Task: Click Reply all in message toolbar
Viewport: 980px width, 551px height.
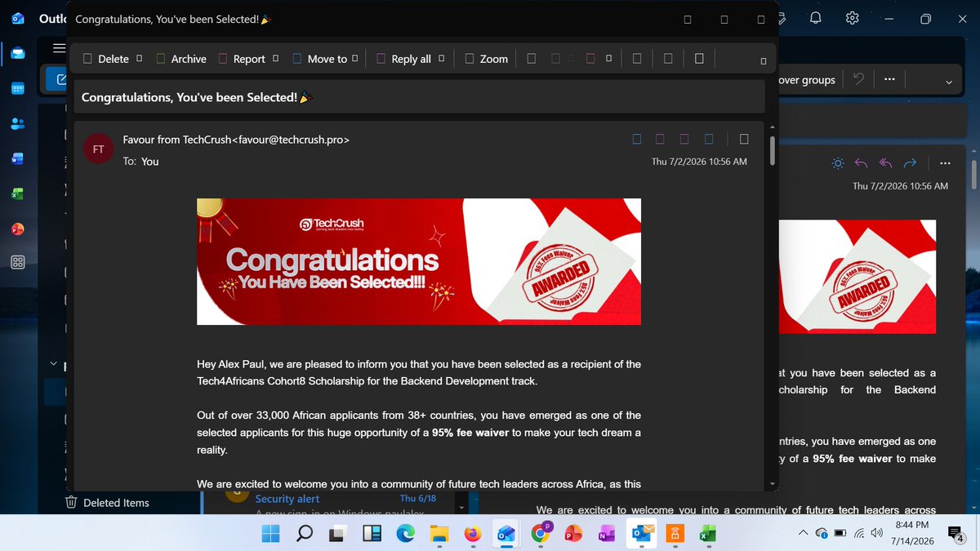Action: 403,59
